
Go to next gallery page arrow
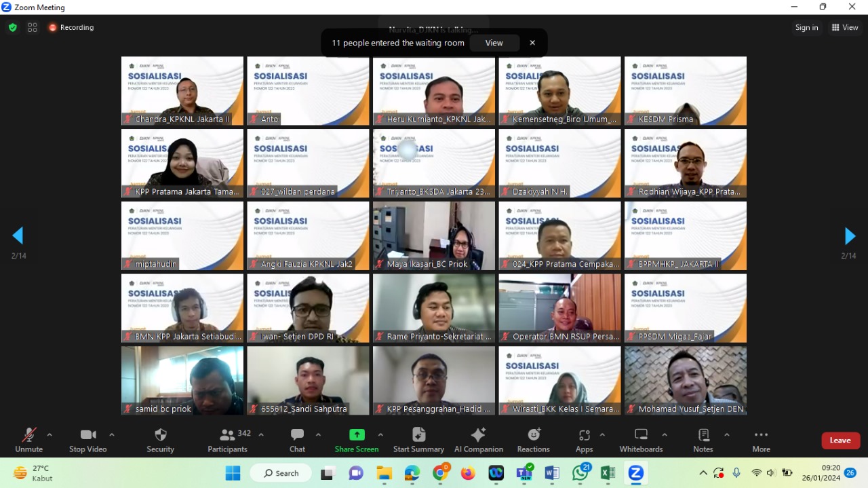point(850,236)
